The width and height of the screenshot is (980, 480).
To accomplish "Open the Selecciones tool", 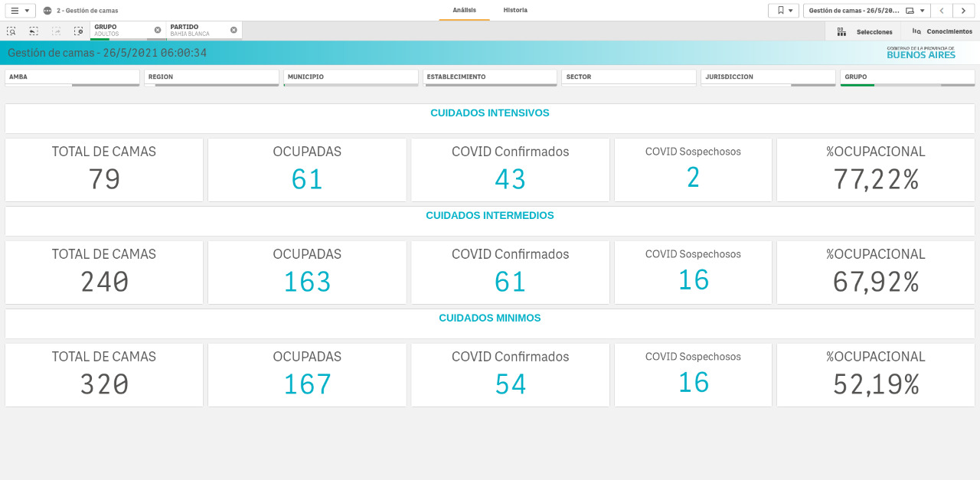I will pyautogui.click(x=865, y=32).
